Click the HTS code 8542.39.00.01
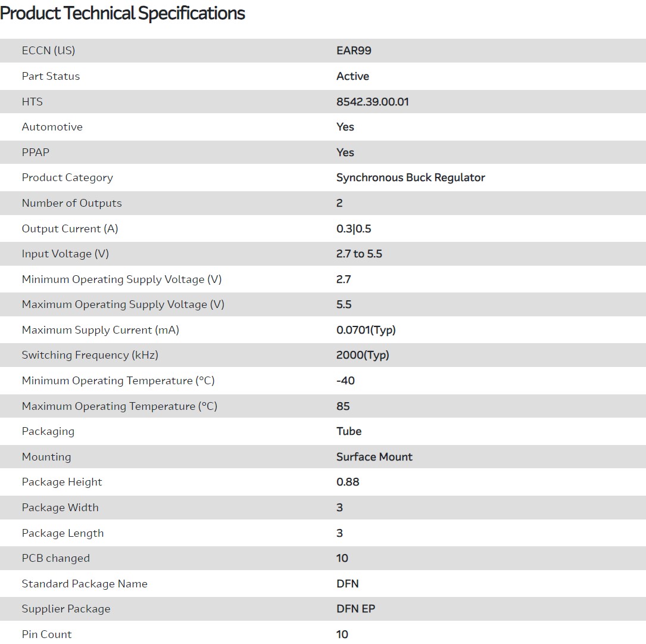The image size is (646, 644). pos(373,102)
